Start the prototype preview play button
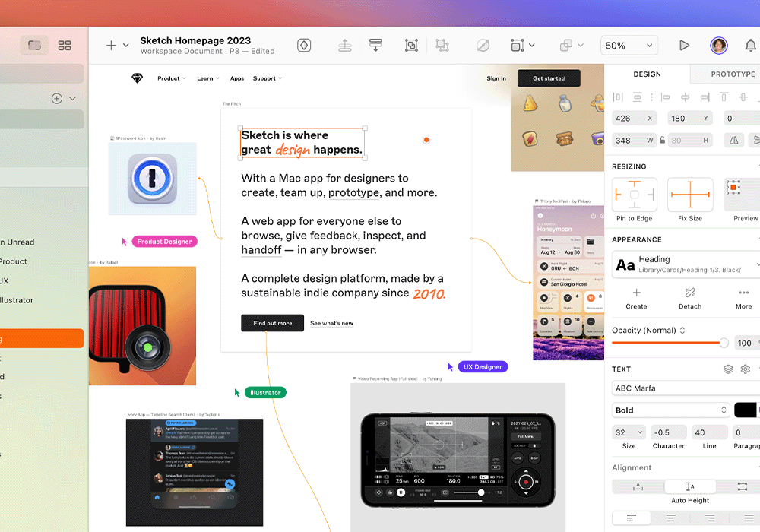 click(684, 46)
